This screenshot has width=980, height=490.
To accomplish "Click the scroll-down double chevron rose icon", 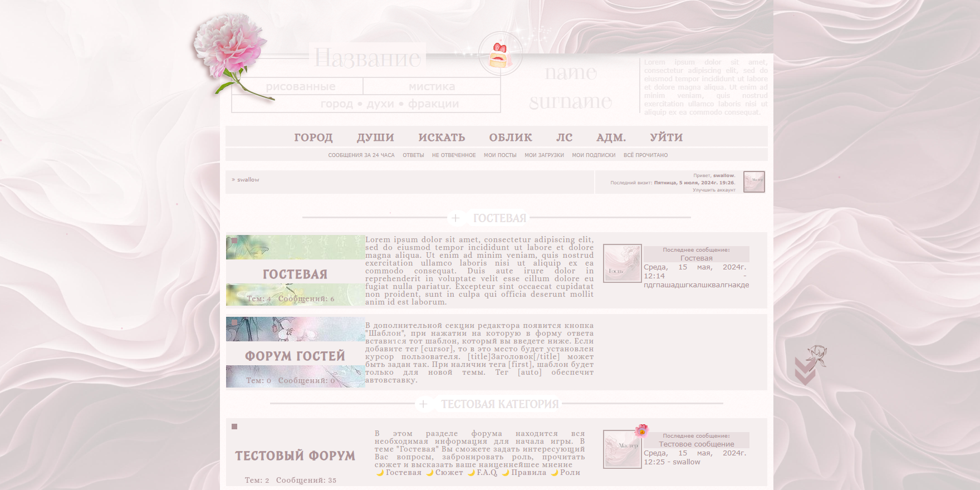I will click(810, 365).
